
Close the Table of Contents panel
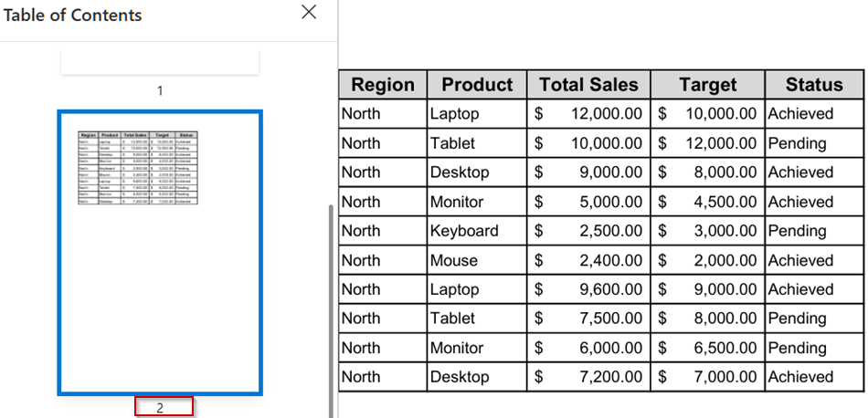[x=309, y=12]
